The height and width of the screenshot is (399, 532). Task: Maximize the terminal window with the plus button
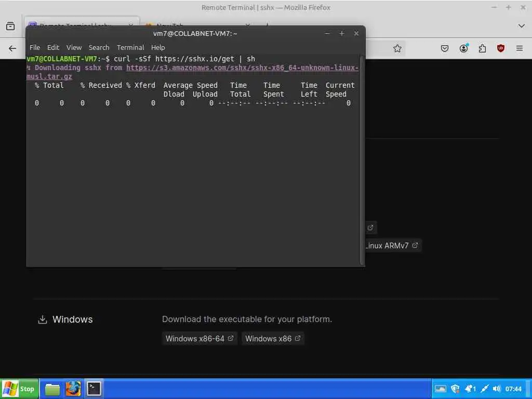pos(342,33)
